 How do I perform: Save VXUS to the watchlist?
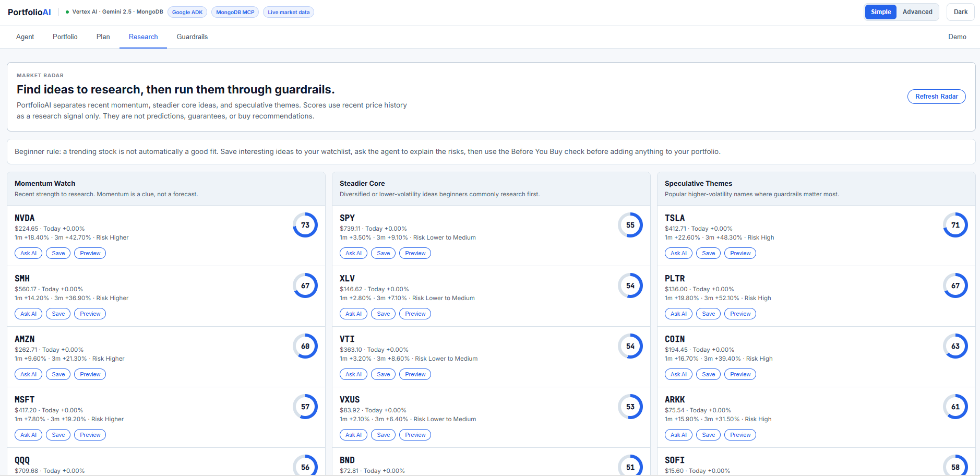point(384,435)
